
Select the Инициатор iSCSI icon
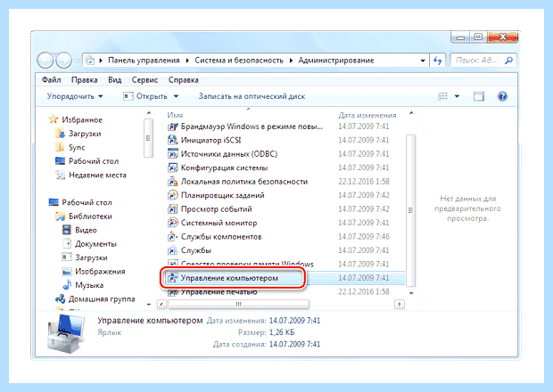pos(172,140)
